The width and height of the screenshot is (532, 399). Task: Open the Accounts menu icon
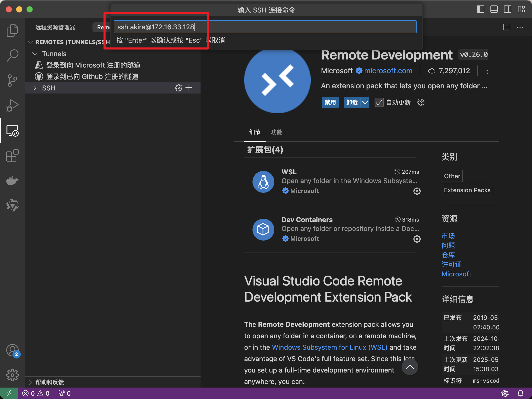pos(12,350)
